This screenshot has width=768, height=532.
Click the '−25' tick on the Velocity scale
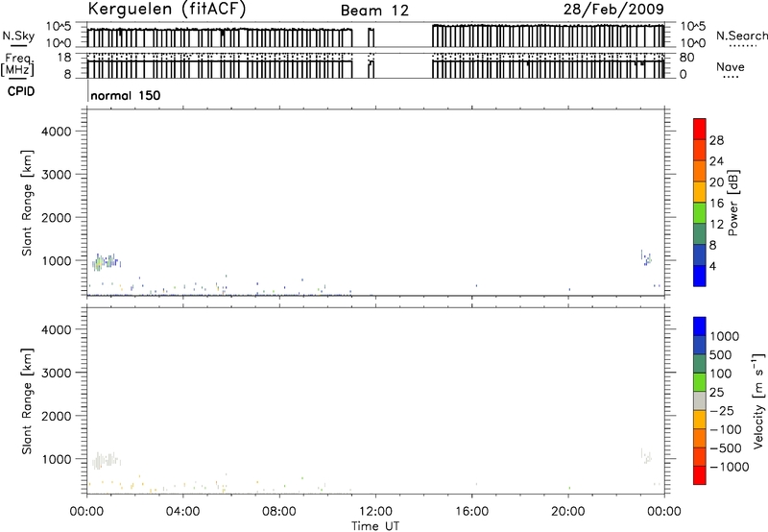point(722,410)
